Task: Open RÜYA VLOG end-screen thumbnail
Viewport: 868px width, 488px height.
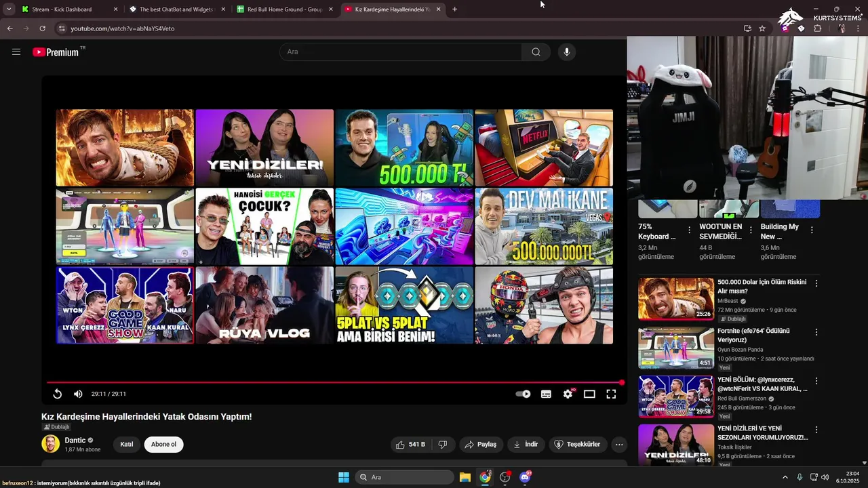Action: click(x=264, y=305)
